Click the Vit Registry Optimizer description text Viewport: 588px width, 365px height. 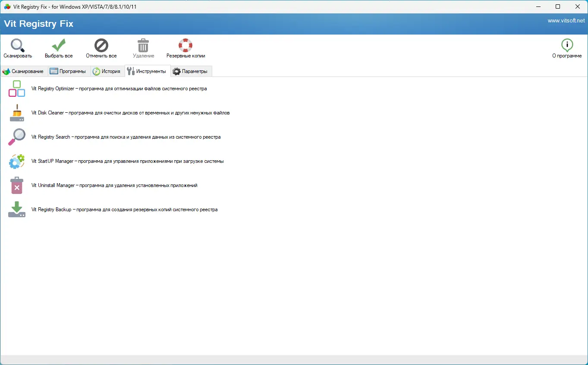pos(119,89)
